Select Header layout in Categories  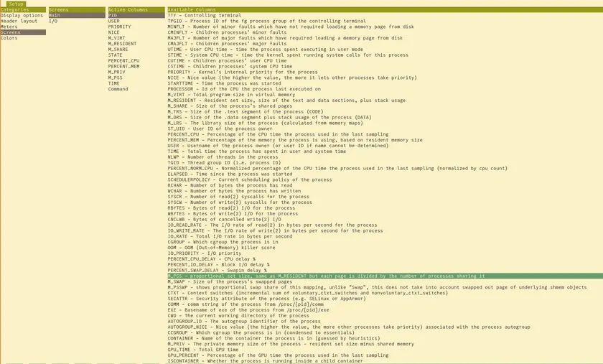coord(19,21)
